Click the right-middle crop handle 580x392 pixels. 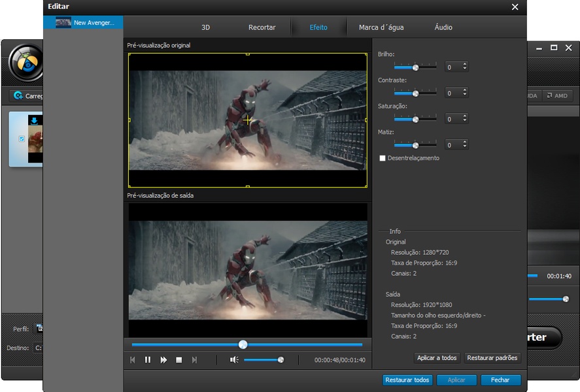(366, 120)
